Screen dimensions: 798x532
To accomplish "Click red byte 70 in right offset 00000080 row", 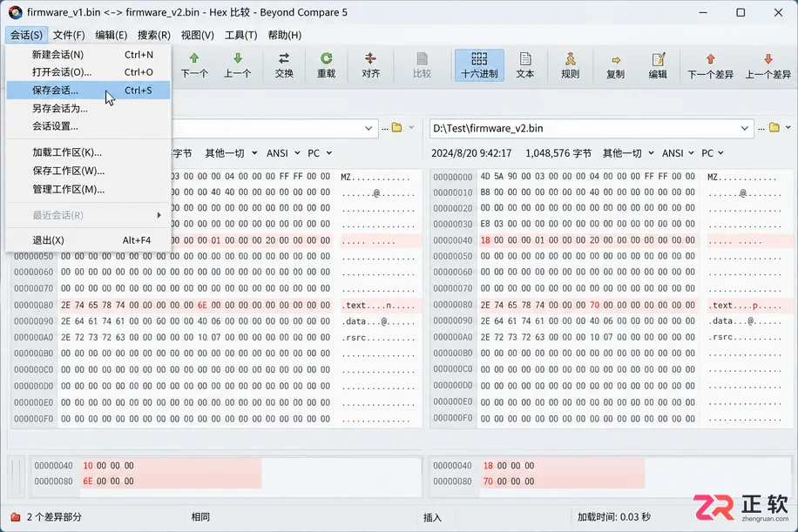I will coord(594,305).
